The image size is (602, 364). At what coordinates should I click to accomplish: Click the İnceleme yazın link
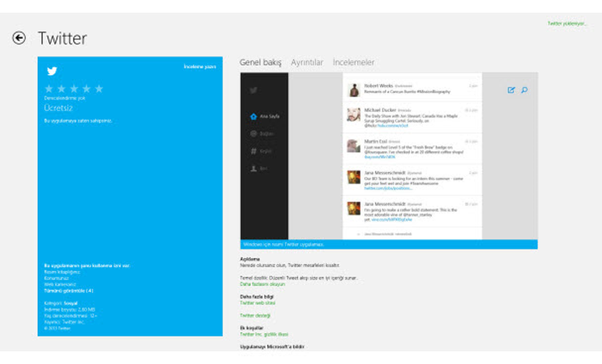pyautogui.click(x=200, y=67)
